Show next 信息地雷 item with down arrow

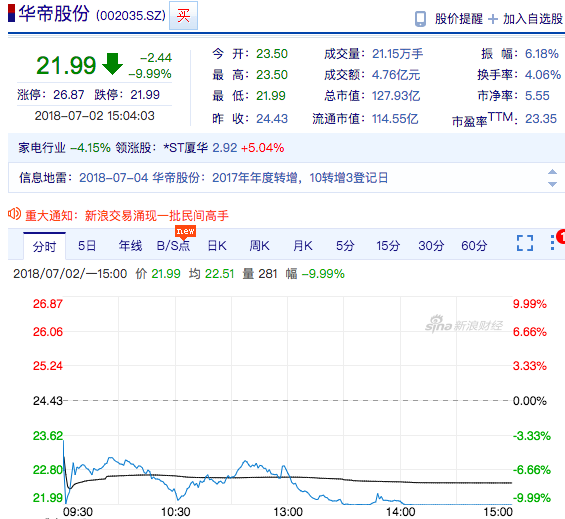tap(552, 184)
